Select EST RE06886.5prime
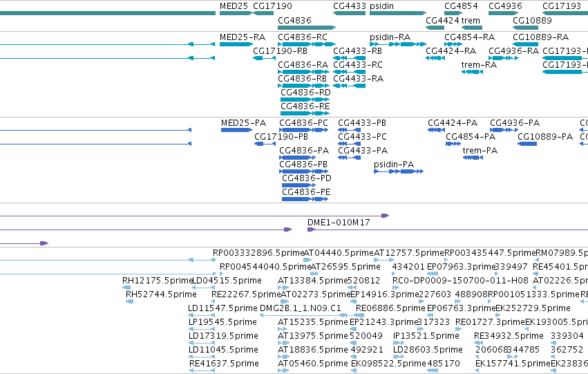Viewport: 588px width, 374px height. click(x=390, y=308)
